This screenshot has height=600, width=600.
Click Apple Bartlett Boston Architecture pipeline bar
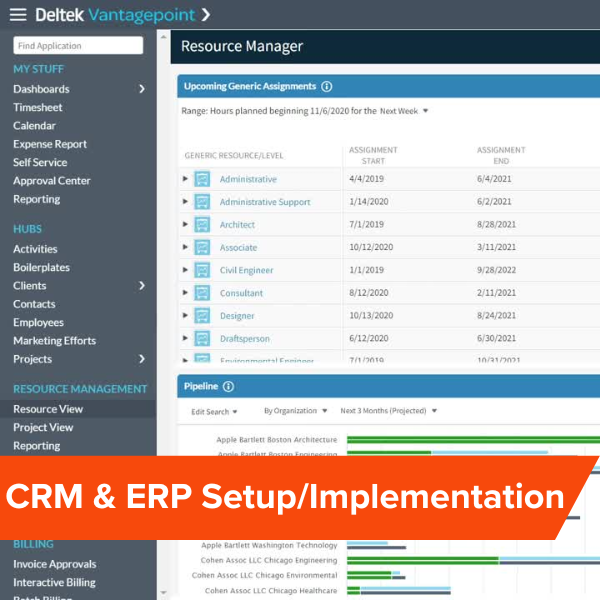[473, 440]
